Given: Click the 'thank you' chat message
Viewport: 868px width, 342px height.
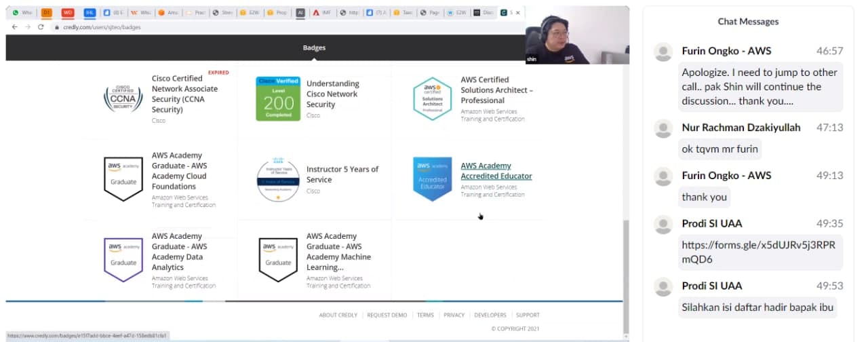Looking at the screenshot, I should click(x=705, y=197).
